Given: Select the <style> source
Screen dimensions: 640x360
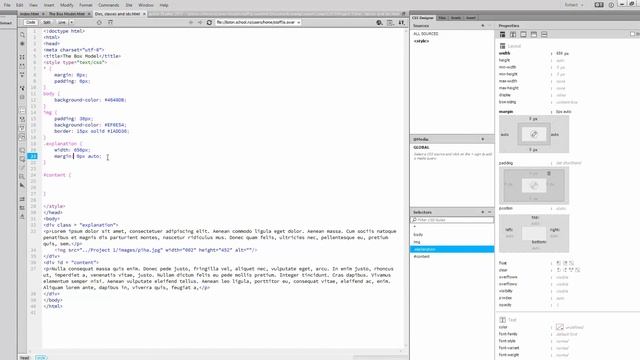Looking at the screenshot, I should point(421,41).
